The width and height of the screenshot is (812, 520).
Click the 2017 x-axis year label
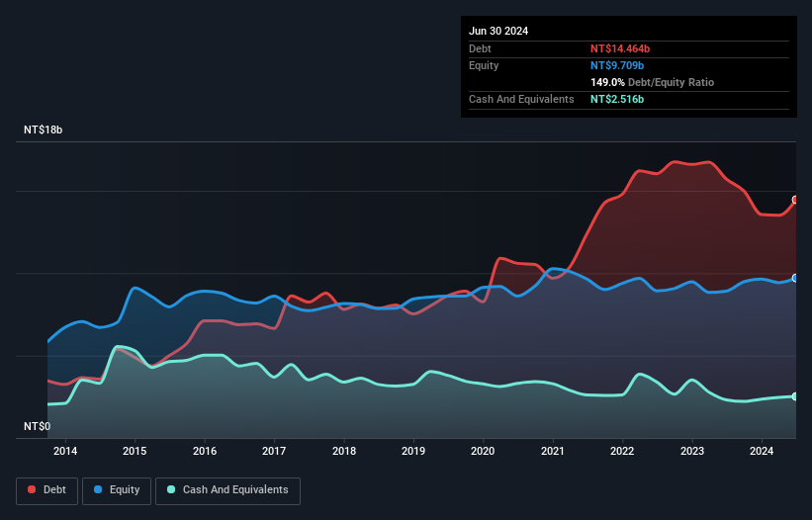tap(274, 452)
